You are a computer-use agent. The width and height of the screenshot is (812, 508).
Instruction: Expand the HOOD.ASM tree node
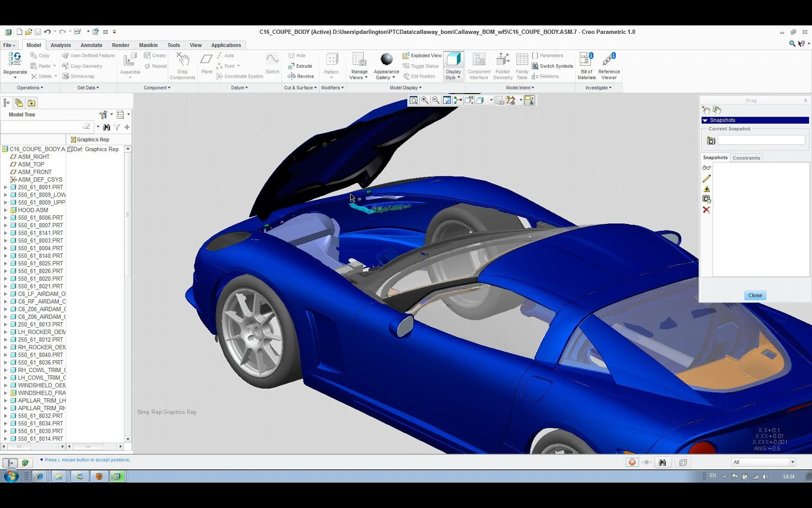coord(6,210)
